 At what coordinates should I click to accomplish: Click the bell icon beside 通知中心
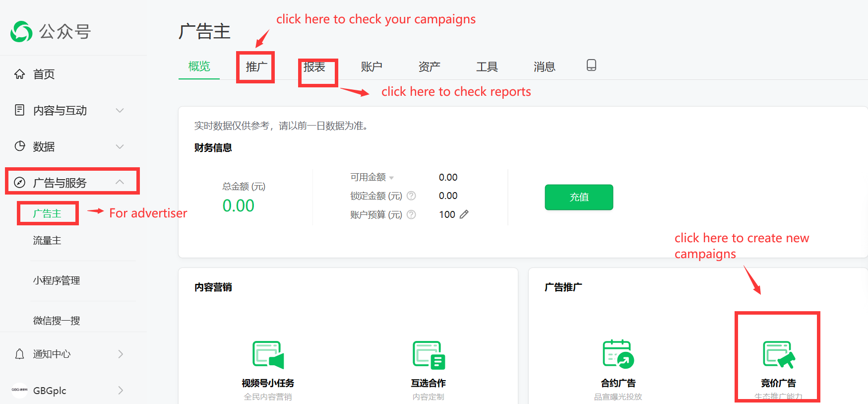click(20, 354)
